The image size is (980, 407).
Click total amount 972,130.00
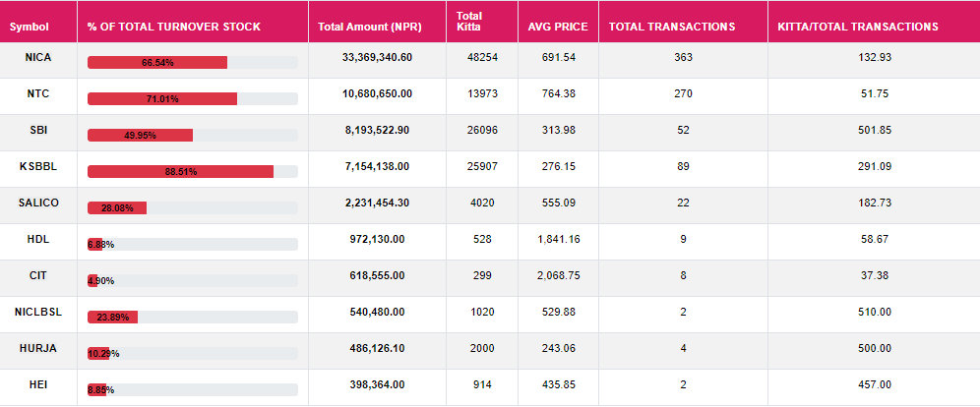click(x=377, y=239)
